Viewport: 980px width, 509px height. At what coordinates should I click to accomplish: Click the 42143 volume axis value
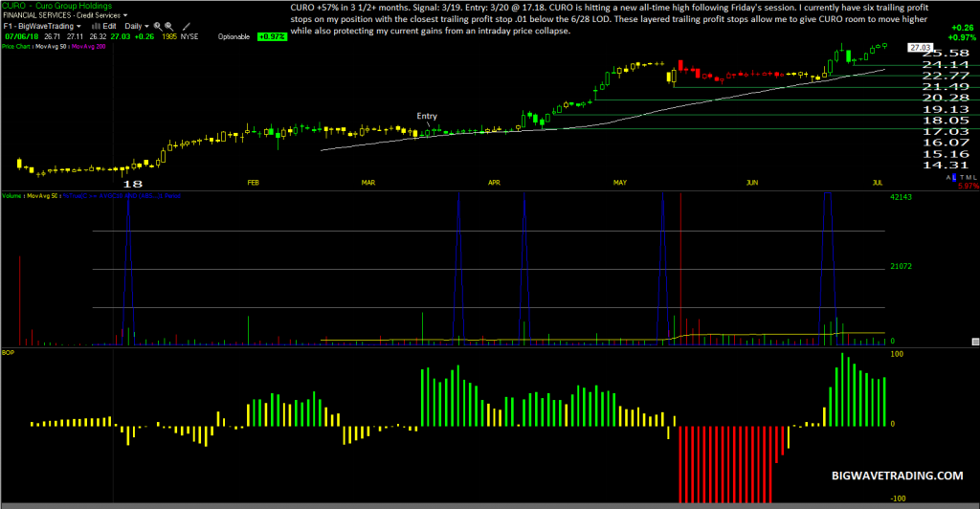(x=901, y=197)
